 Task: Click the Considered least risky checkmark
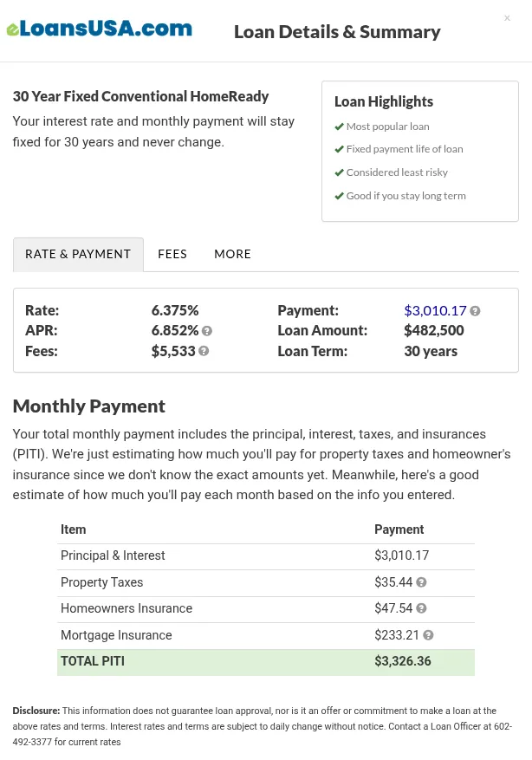pos(340,172)
